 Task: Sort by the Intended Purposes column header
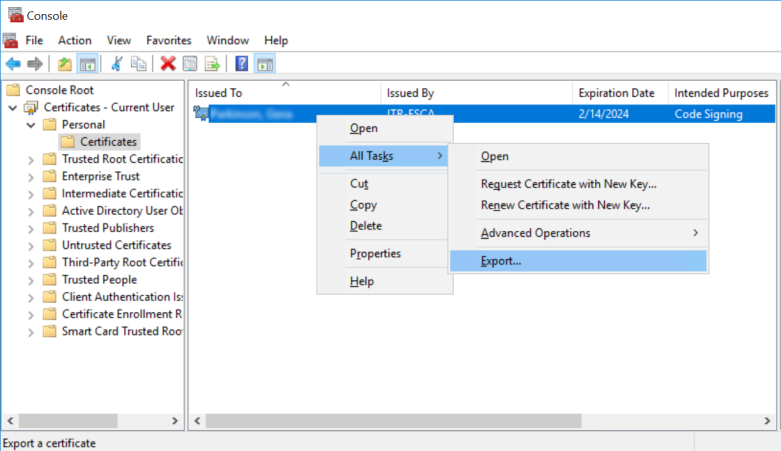pos(722,93)
